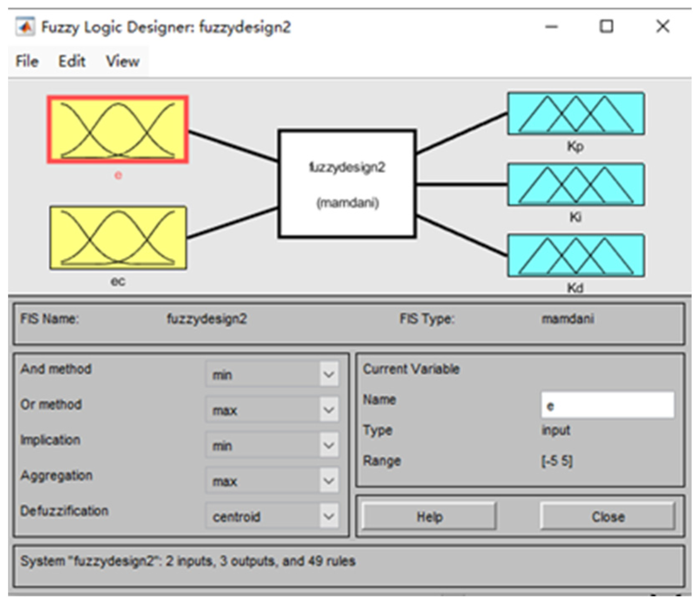Screen dimensions: 700x604
Task: Click the status text '2 inputs, 3 outputs, and 49 rules'
Action: click(x=261, y=561)
